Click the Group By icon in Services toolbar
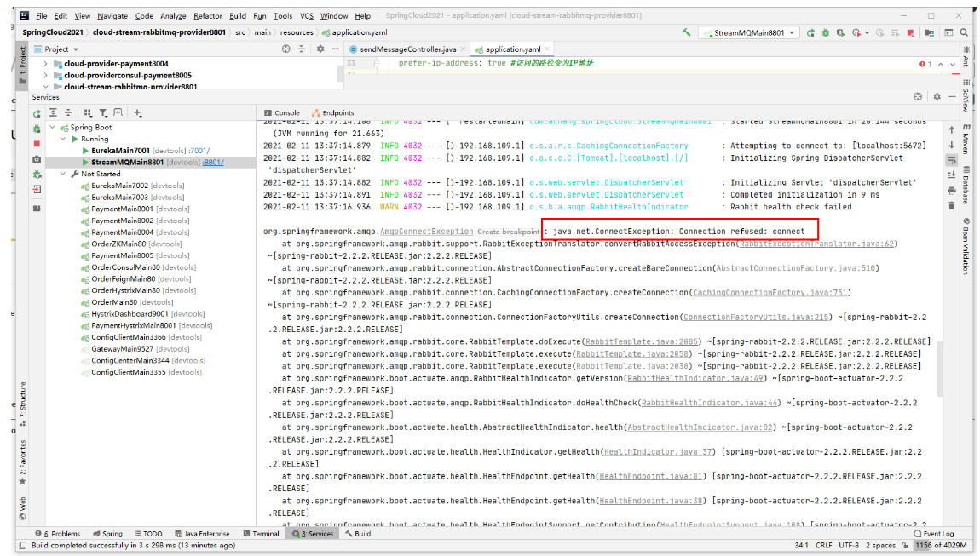 (88, 113)
